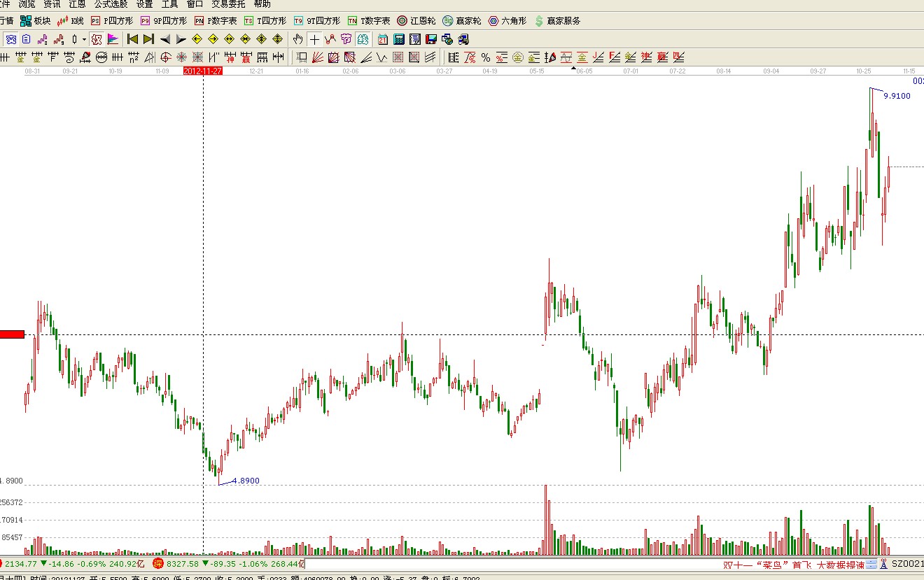The height and width of the screenshot is (580, 924).
Task: Open the P四方形 tool
Action: pos(112,21)
